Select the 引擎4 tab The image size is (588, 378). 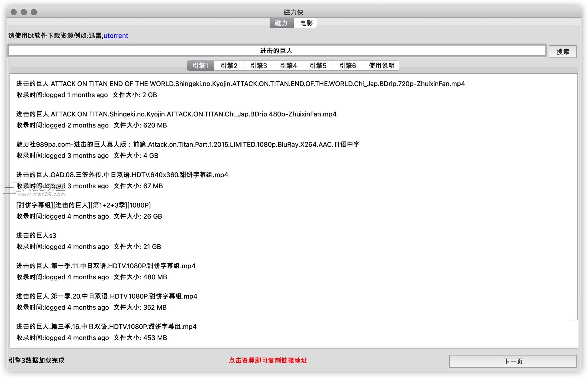point(288,66)
